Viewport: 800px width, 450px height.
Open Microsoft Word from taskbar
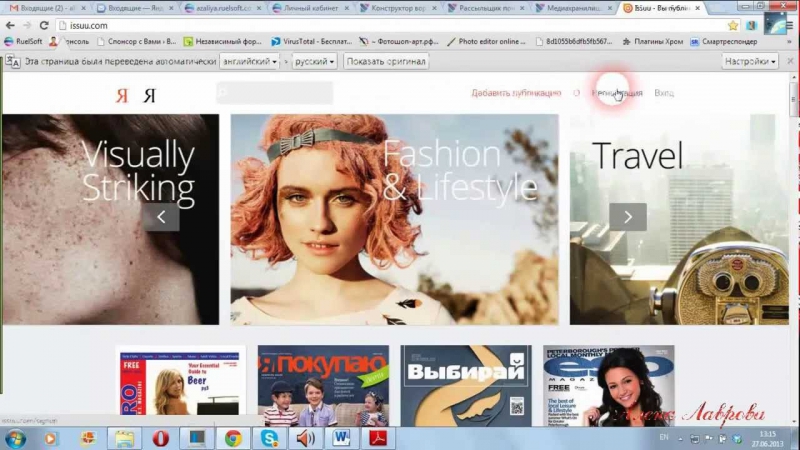[x=342, y=439]
